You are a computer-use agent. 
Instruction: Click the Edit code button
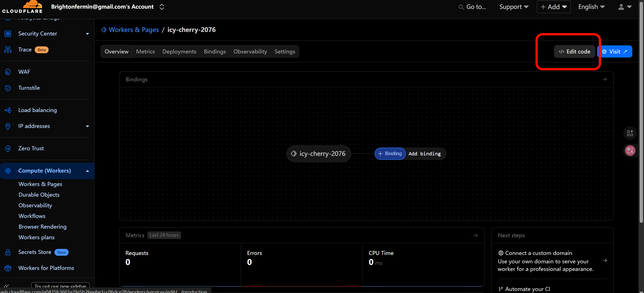574,51
